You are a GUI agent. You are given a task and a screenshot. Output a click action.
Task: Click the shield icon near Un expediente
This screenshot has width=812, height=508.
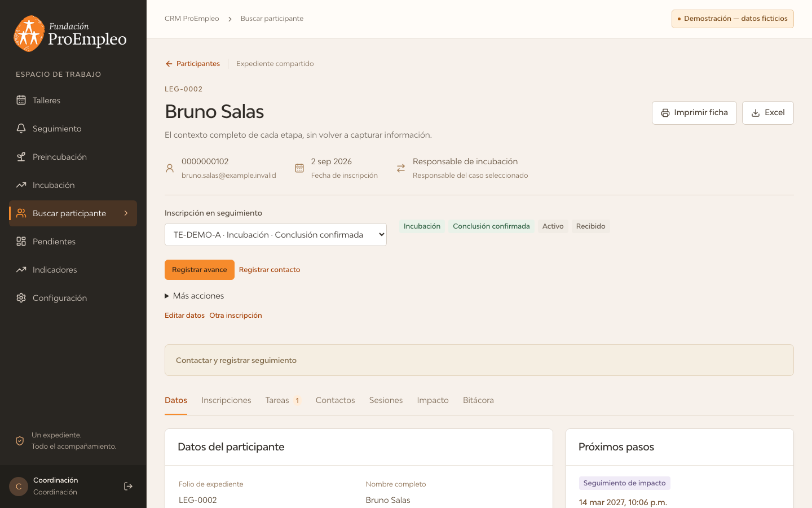[x=20, y=441]
